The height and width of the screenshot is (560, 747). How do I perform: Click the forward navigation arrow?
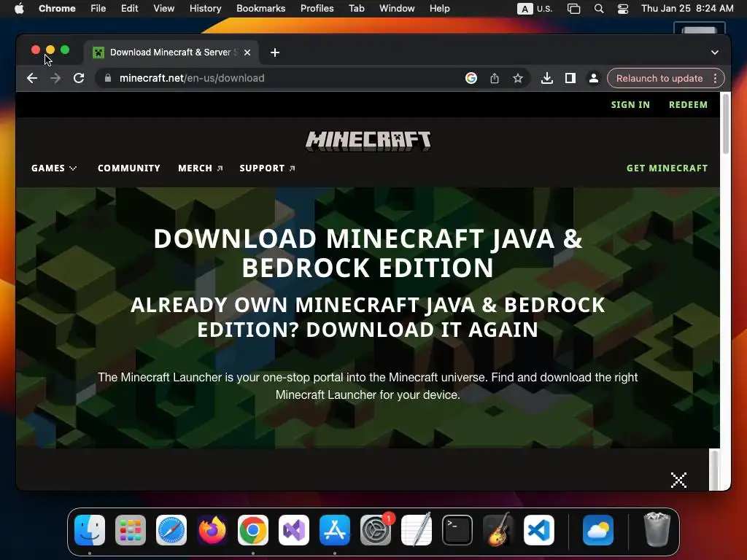pos(55,78)
